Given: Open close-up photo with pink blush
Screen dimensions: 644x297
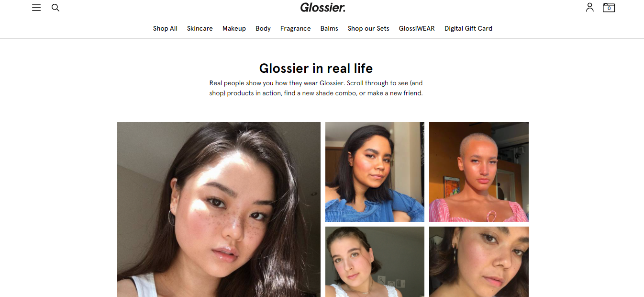Looking at the screenshot, I should point(479,262).
